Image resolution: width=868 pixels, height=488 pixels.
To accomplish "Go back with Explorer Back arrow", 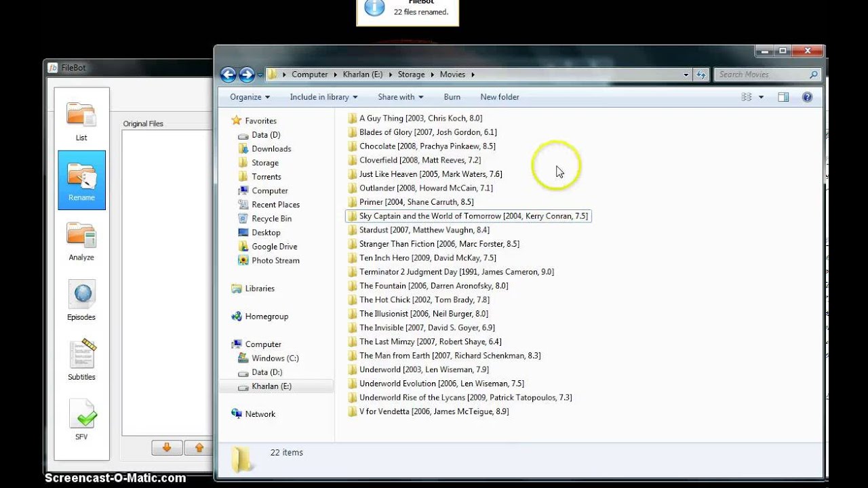I will point(229,75).
